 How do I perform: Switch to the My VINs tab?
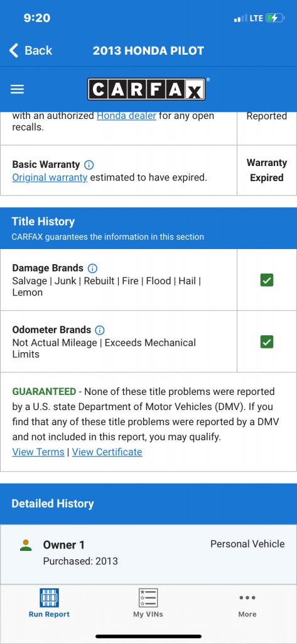[x=148, y=603]
